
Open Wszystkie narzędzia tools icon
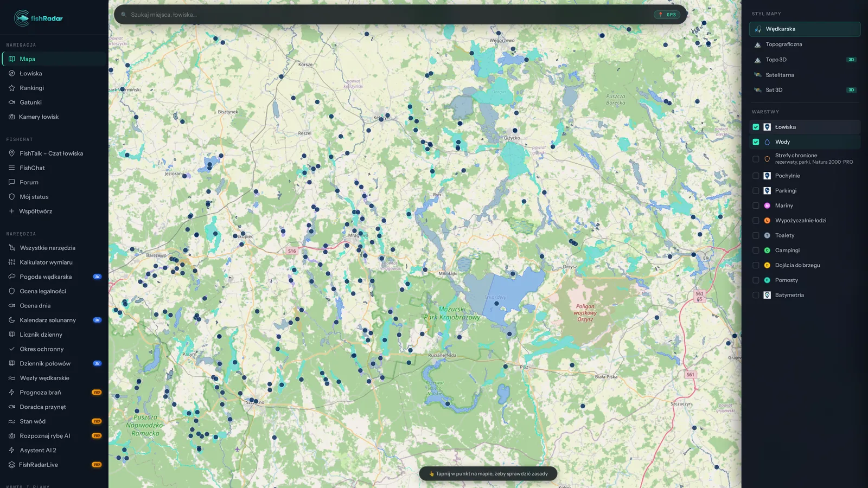coord(12,248)
